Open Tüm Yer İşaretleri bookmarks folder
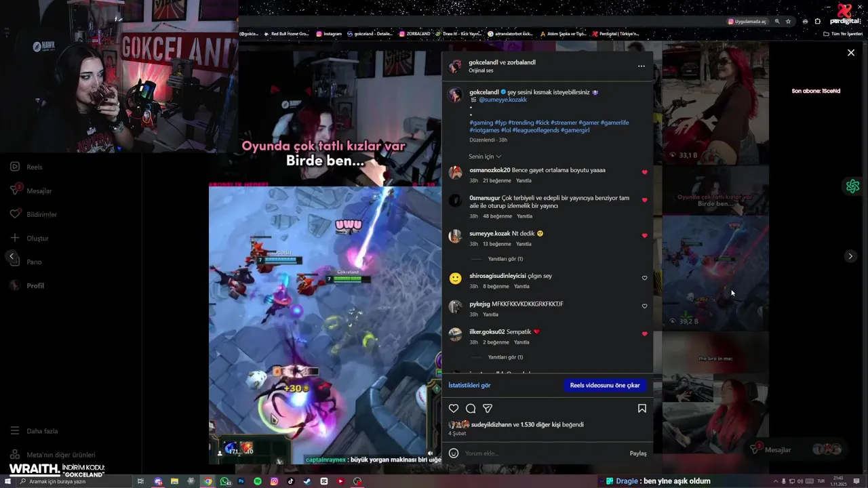This screenshot has width=868, height=488. tap(843, 34)
